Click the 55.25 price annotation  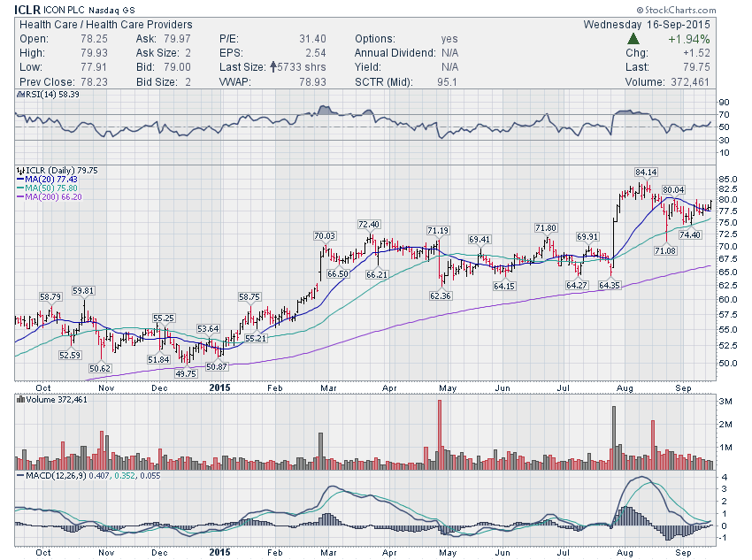pyautogui.click(x=164, y=318)
